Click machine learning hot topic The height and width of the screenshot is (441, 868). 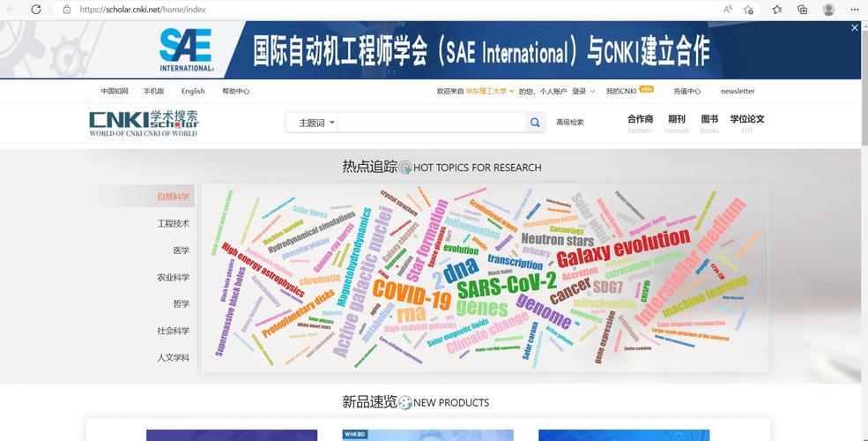tap(706, 295)
